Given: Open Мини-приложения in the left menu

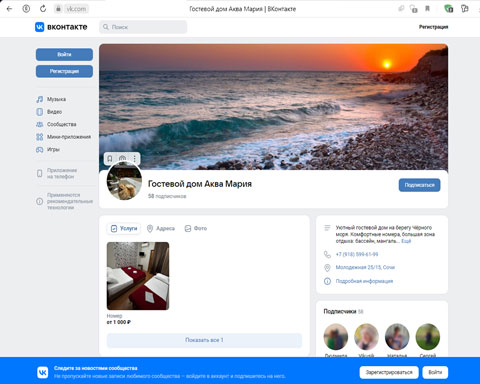Looking at the screenshot, I should tap(69, 137).
